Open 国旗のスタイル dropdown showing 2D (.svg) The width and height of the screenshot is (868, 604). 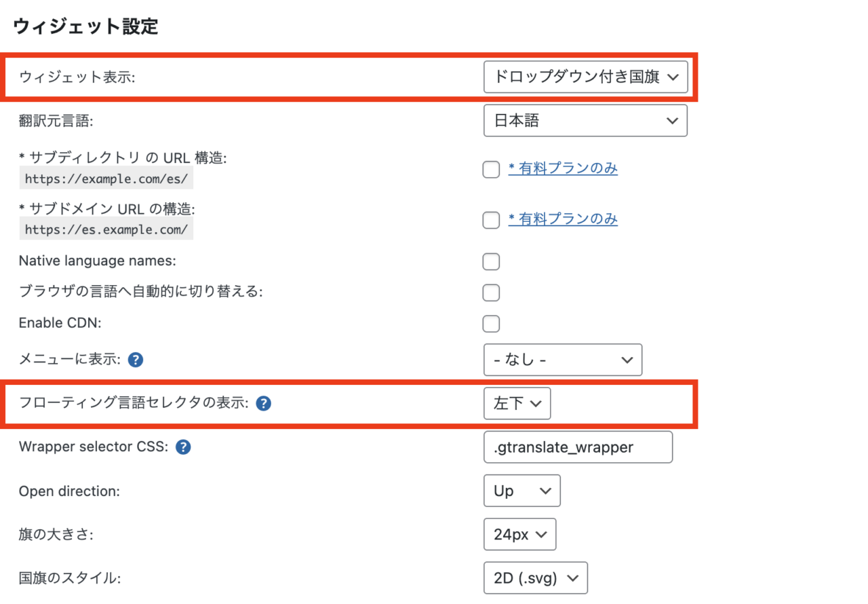pyautogui.click(x=536, y=578)
